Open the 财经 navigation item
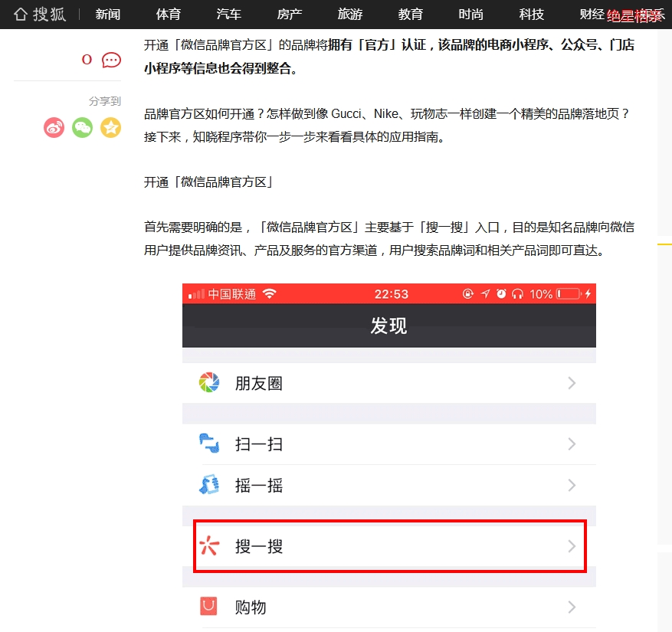This screenshot has height=632, width=672. click(592, 15)
